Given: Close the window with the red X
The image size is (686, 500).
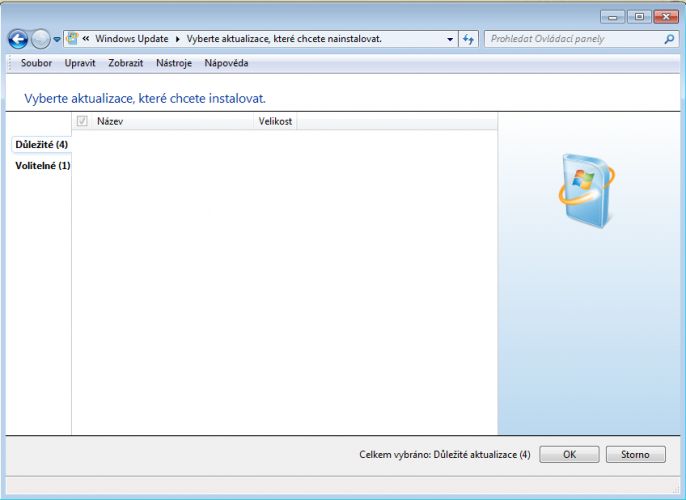Looking at the screenshot, I should [x=666, y=17].
